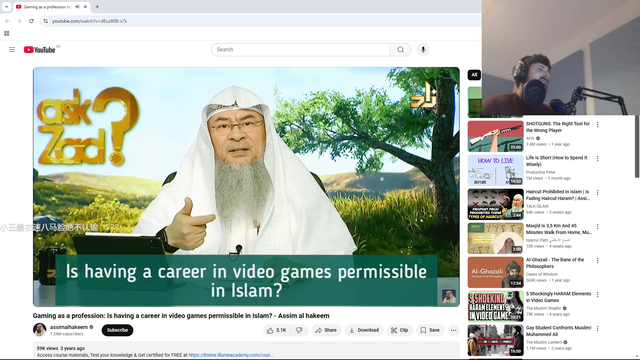The width and height of the screenshot is (640, 360).
Task: Click Life is Short video title
Action: (556, 161)
